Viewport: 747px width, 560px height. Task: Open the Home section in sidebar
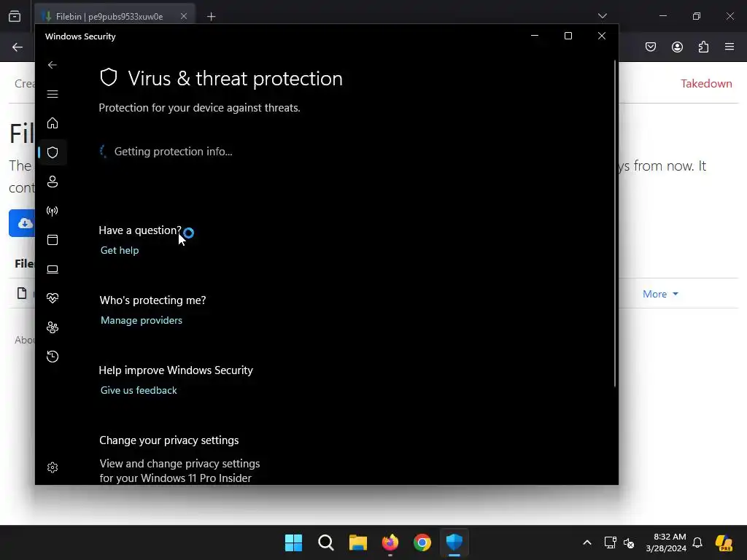[x=53, y=123]
